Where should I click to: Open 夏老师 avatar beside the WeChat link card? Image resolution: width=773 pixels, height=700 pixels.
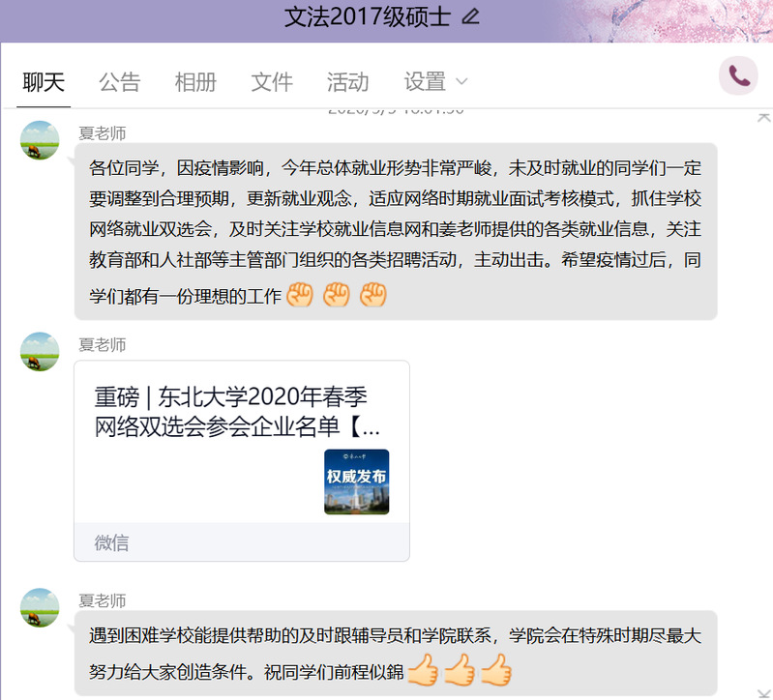(x=40, y=352)
